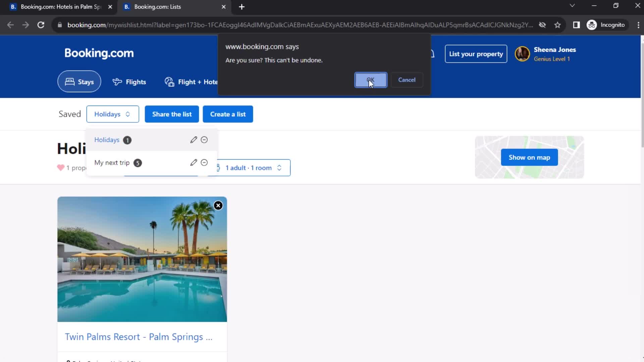Expand the Holidays chevron selector
The width and height of the screenshot is (644, 362).
[113, 114]
